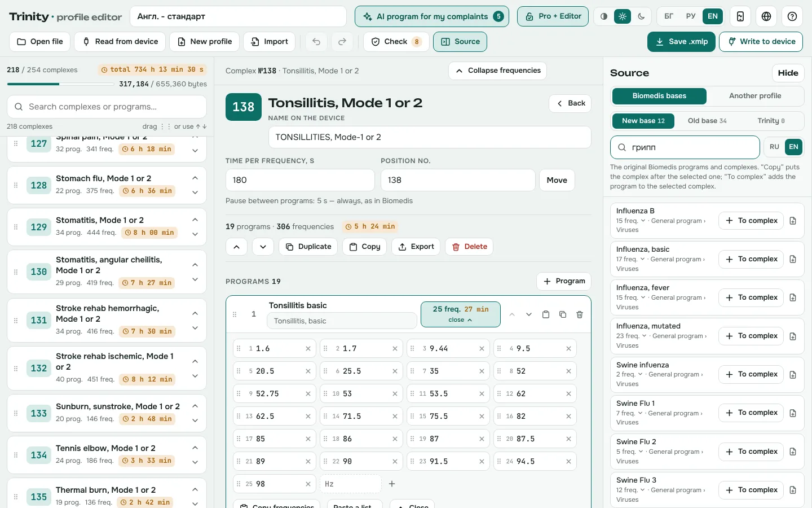Switch interface language to EN in header
Screen dimensions: 812x508
tap(713, 16)
